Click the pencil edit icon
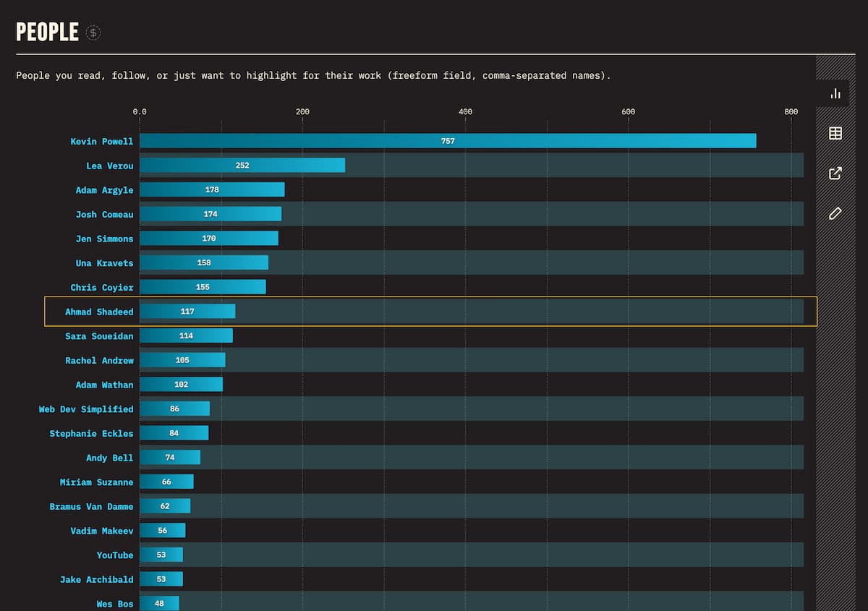The width and height of the screenshot is (868, 611). [x=835, y=213]
